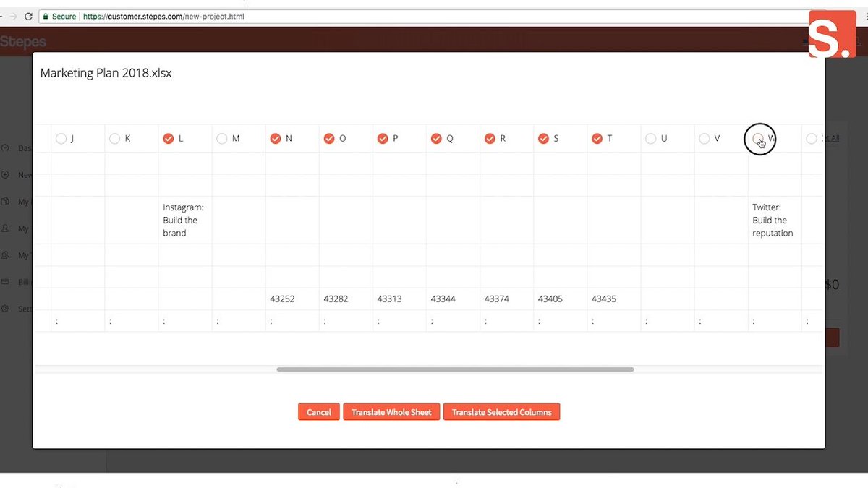Click the New project plus sidebar icon
The width and height of the screenshot is (868, 488).
5,175
